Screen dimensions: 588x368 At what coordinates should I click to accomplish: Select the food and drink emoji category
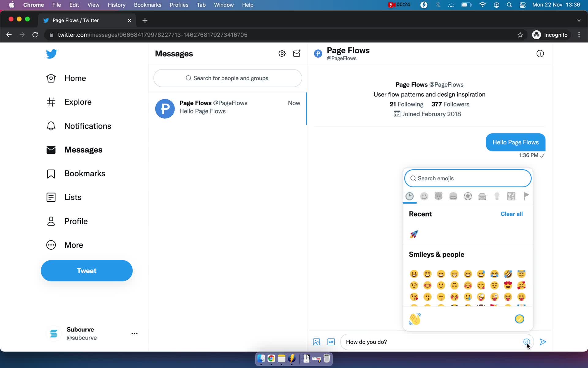453,196
